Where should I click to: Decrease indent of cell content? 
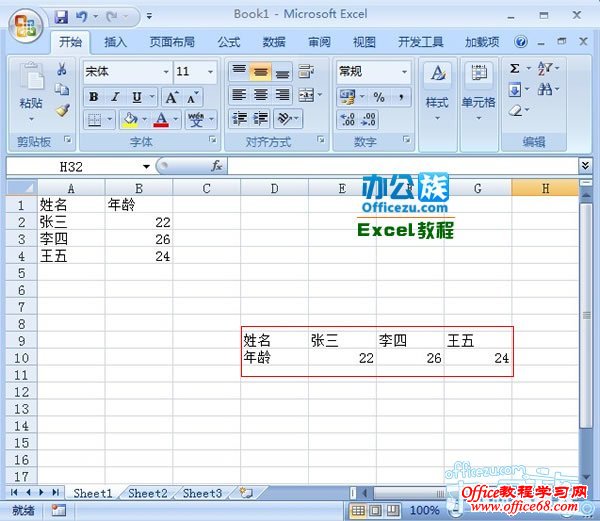[x=240, y=119]
